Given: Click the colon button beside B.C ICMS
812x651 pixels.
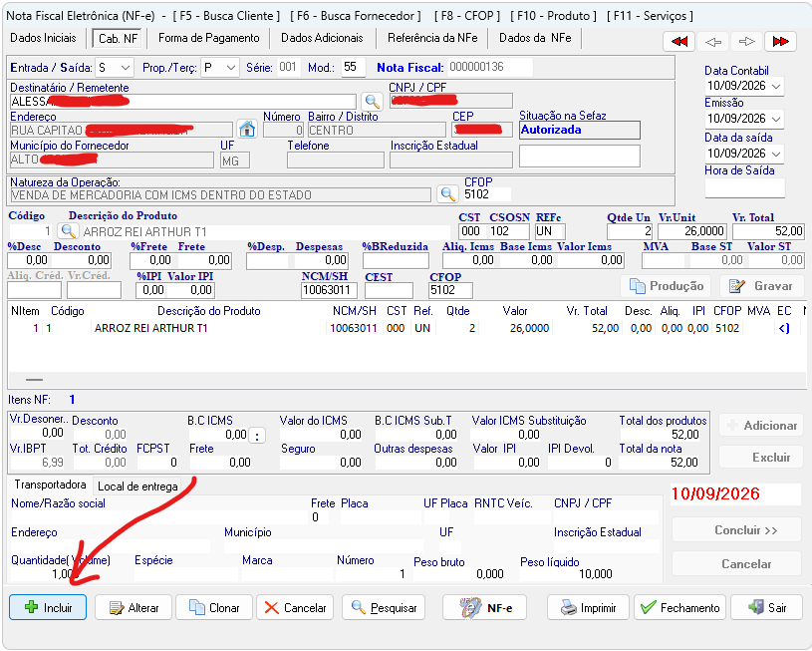Looking at the screenshot, I should tap(257, 436).
